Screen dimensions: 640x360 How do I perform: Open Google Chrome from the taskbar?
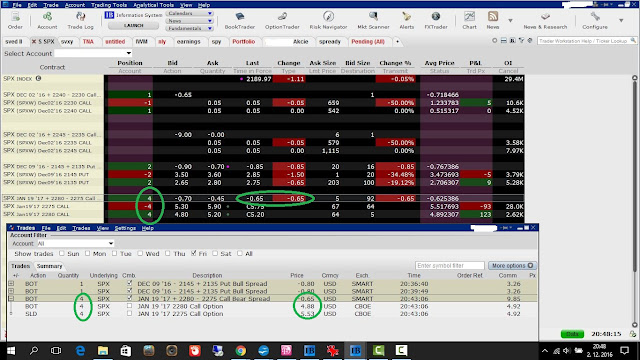pyautogui.click(x=241, y=350)
